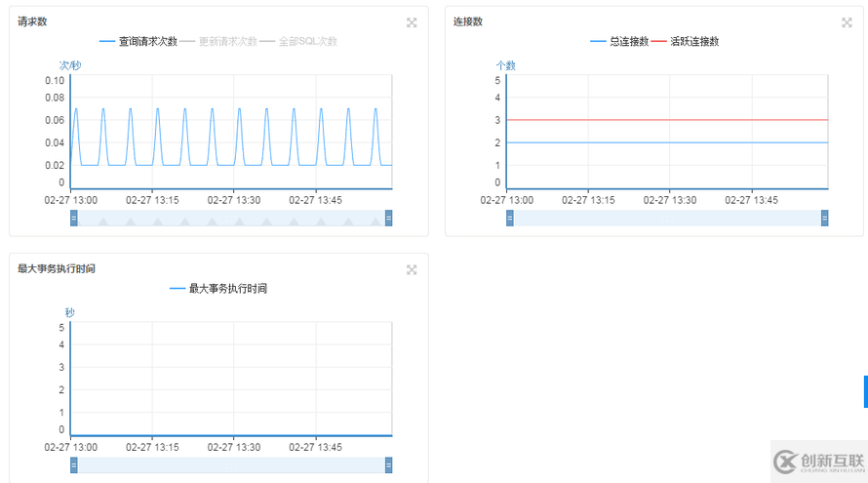The width and height of the screenshot is (868, 483).
Task: Click right zoom handle of 最大事务执行时间 chart
Action: 388,465
